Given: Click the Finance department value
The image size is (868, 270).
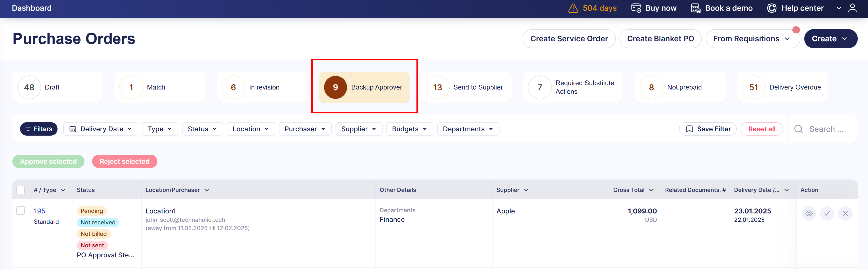Looking at the screenshot, I should point(392,219).
